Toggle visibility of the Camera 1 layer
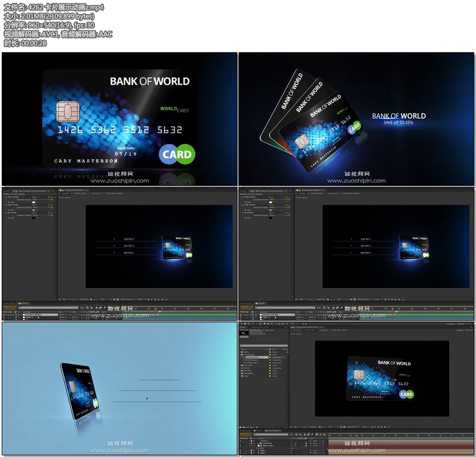This screenshot has height=457, width=476. tap(241, 440)
